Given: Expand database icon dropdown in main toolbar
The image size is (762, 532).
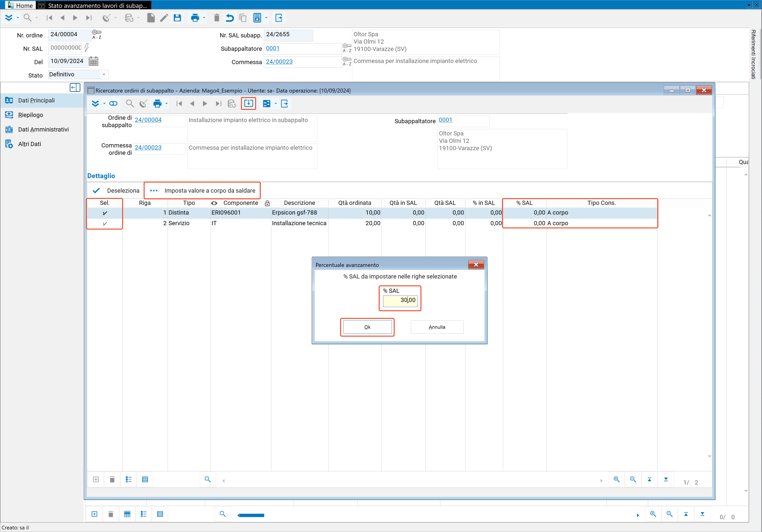Looking at the screenshot, I should (x=138, y=18).
